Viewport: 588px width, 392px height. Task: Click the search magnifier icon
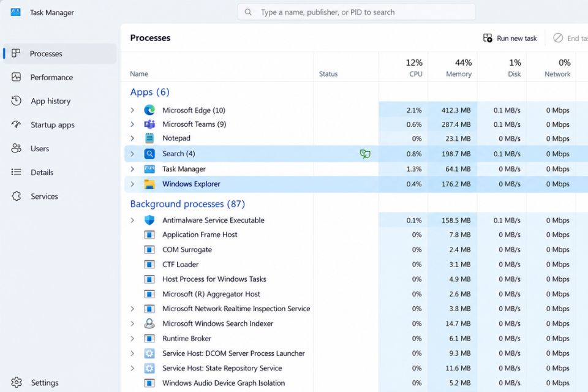(248, 12)
